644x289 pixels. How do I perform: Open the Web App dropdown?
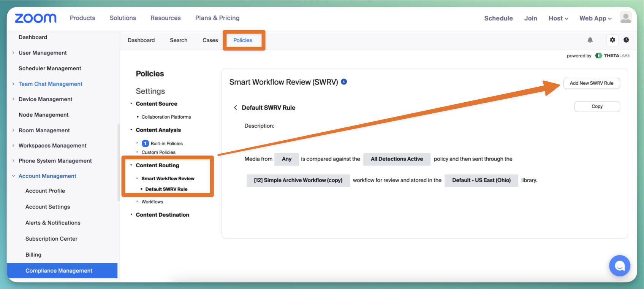point(595,18)
